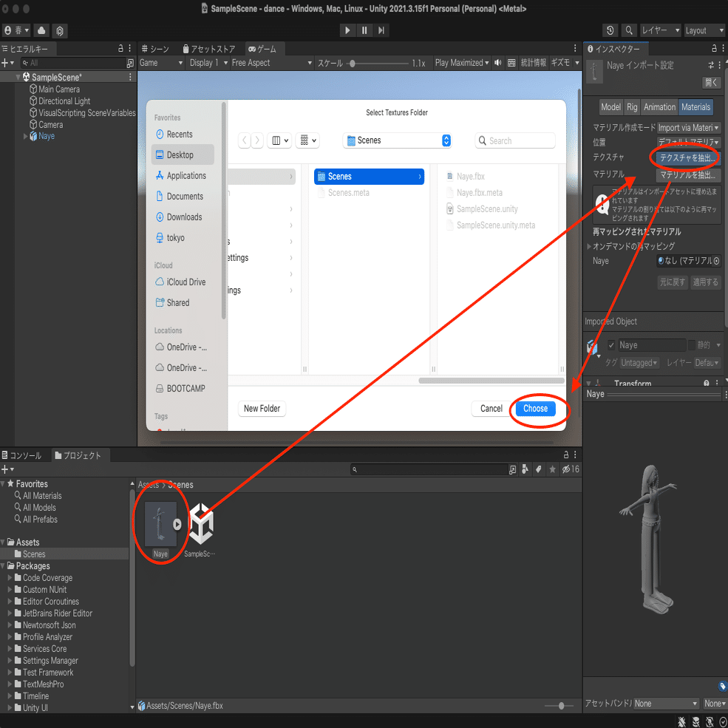
Task: Switch to the Animation tab in inspector
Action: (x=659, y=107)
